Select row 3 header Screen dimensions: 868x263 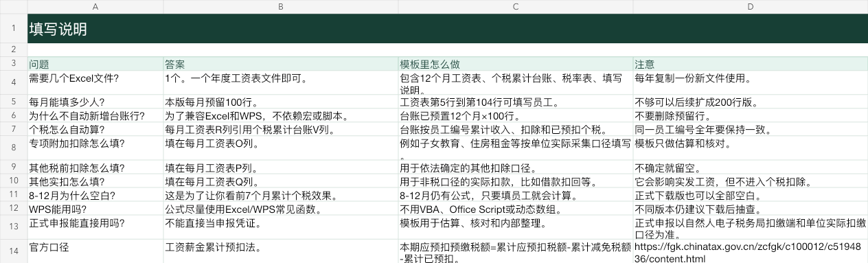click(x=14, y=64)
